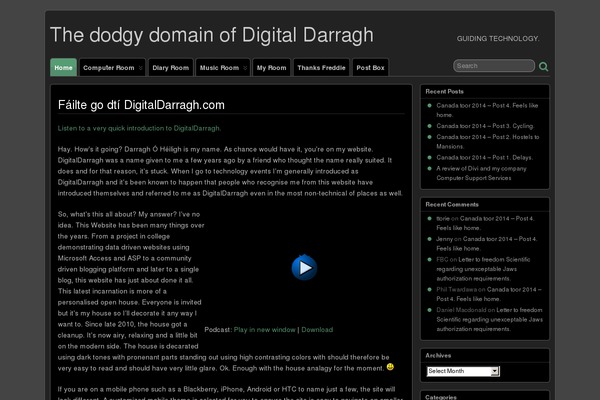
Task: Click the green search magnifier icon
Action: click(x=543, y=67)
